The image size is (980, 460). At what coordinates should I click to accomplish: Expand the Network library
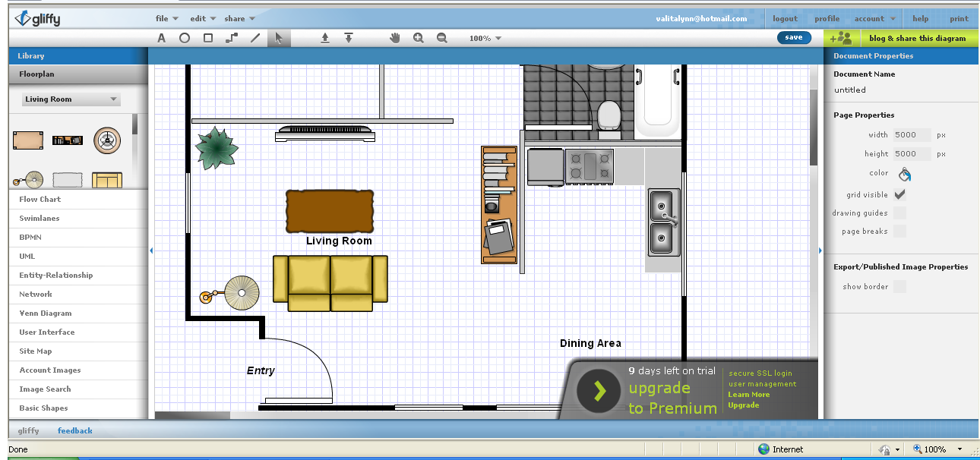pos(77,294)
